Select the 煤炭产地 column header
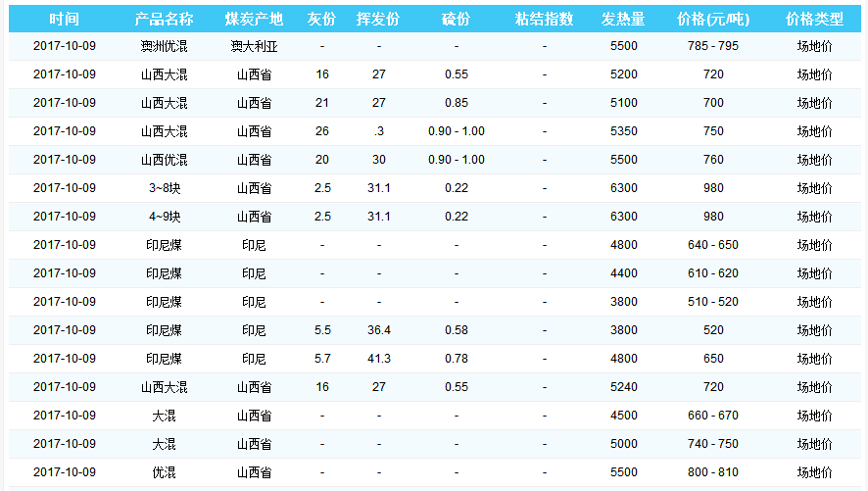 click(x=254, y=20)
